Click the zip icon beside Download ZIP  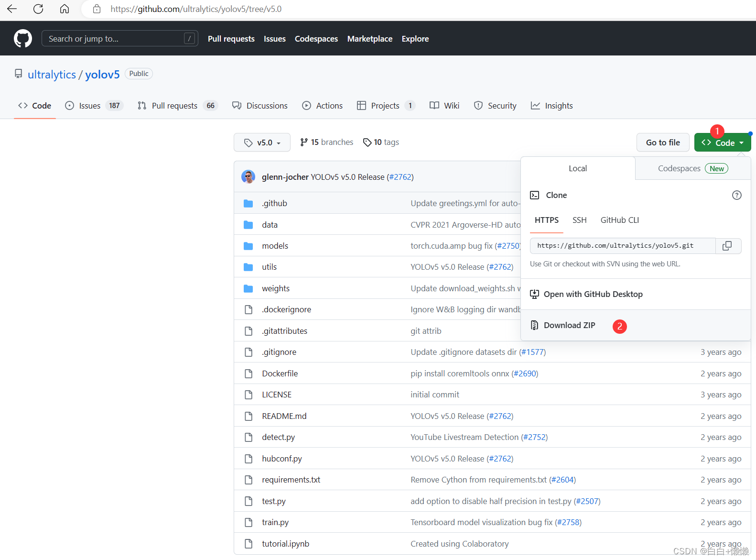535,325
